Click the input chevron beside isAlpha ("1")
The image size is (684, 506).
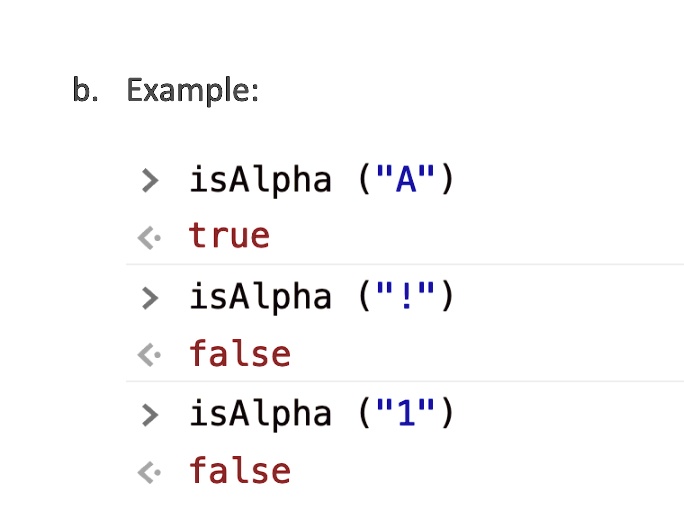pos(150,414)
